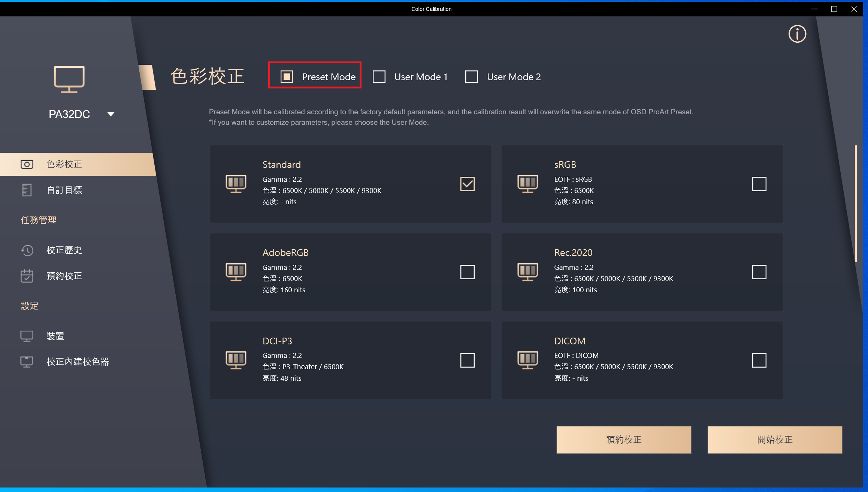Viewport: 868px width, 492px height.
Task: Click the 開始校正 button
Action: [775, 440]
